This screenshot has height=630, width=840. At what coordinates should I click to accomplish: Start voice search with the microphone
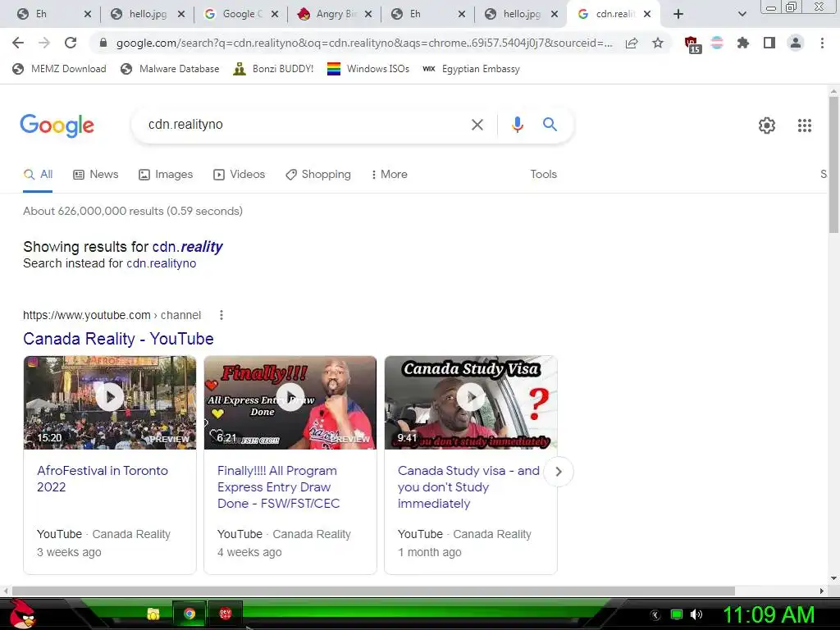click(x=517, y=125)
